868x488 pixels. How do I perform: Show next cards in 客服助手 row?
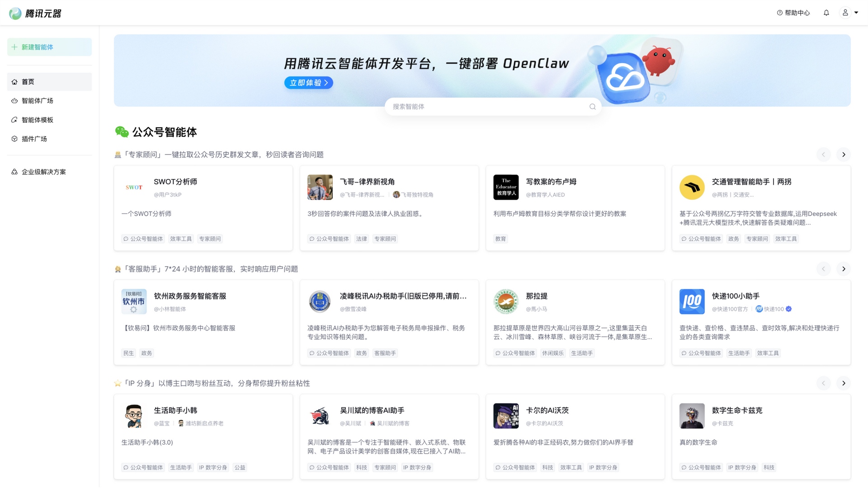[x=843, y=269]
